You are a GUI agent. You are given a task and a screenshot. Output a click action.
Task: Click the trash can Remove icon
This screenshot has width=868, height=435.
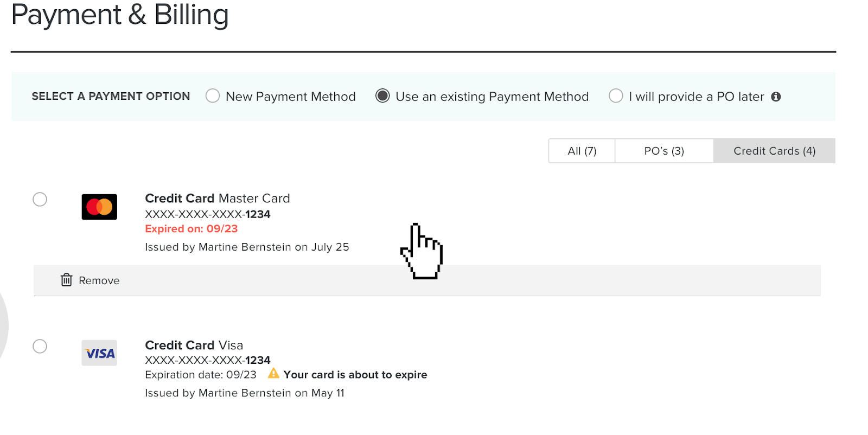pos(66,280)
